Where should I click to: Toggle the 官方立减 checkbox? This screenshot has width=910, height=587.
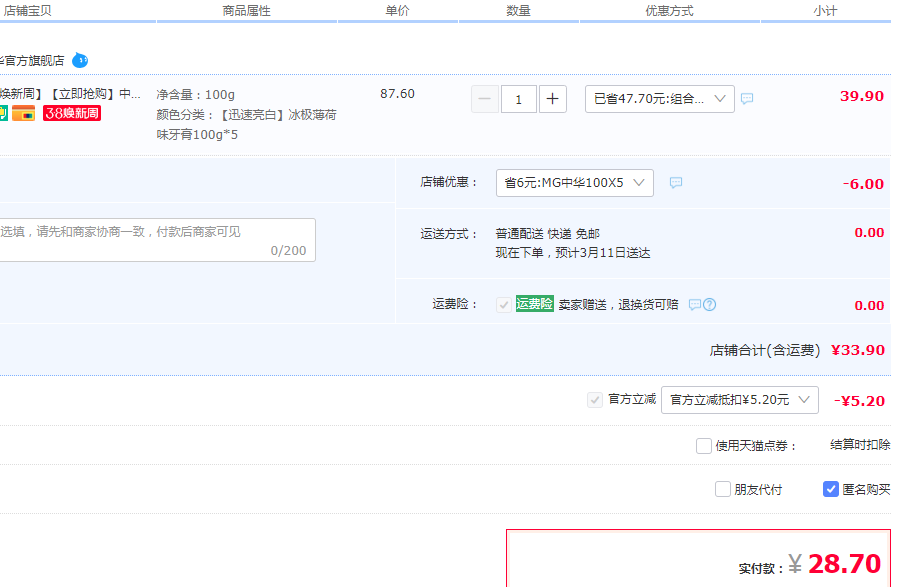coord(595,400)
